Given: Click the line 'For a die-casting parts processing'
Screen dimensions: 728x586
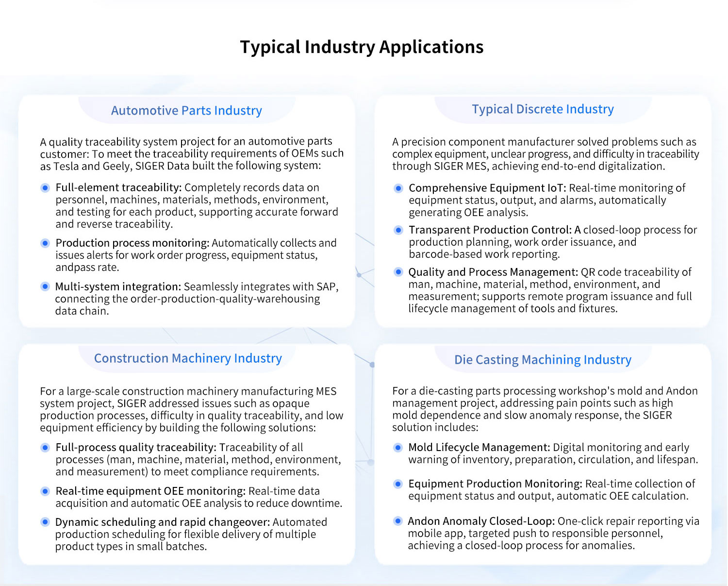Looking at the screenshot, I should [x=545, y=391].
